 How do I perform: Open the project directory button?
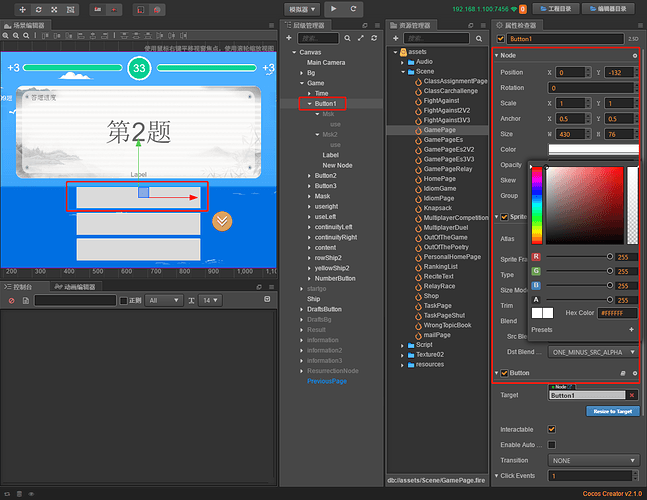(555, 9)
